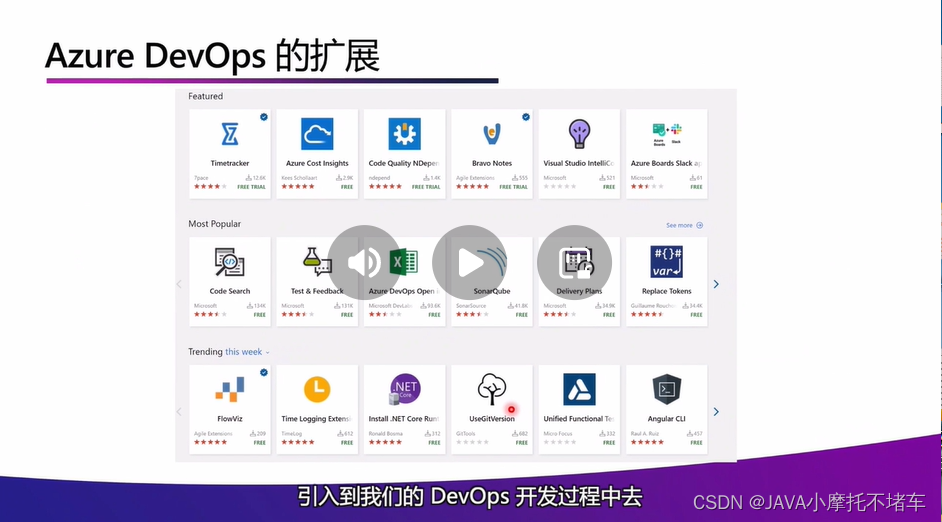Screen dimensions: 942x522
Task: Open the Test & Feedback flask icon
Action: (x=317, y=262)
